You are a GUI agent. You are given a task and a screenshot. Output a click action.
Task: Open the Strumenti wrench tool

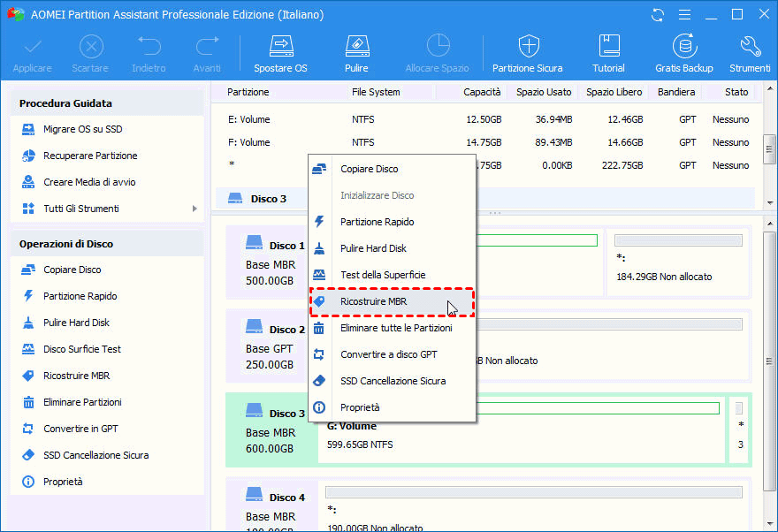tap(750, 54)
